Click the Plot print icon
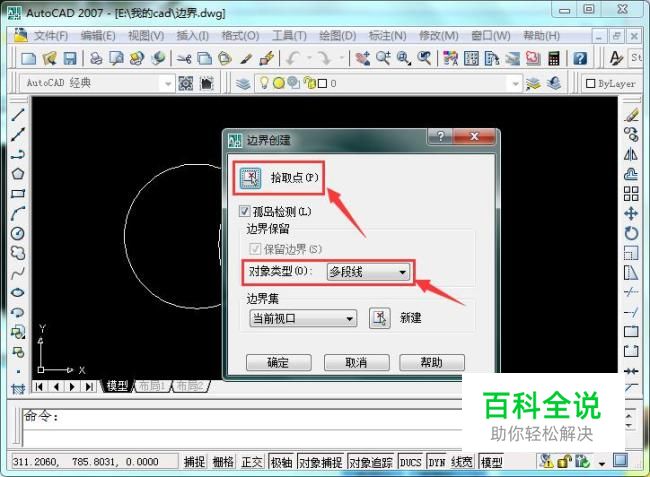The height and width of the screenshot is (477, 650). [96, 58]
